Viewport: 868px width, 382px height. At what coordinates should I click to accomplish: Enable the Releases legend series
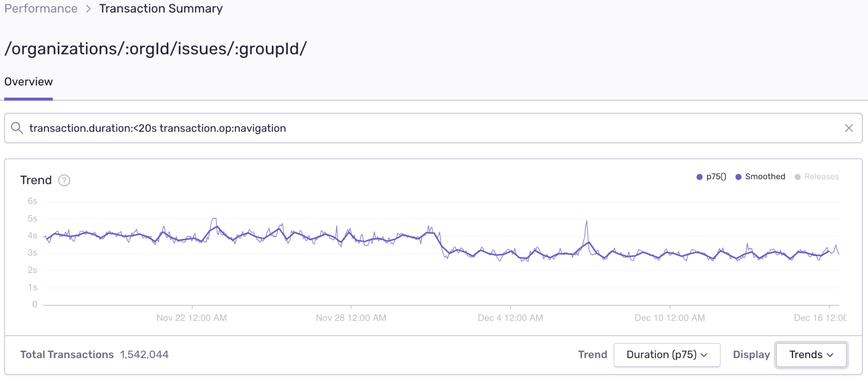point(817,177)
